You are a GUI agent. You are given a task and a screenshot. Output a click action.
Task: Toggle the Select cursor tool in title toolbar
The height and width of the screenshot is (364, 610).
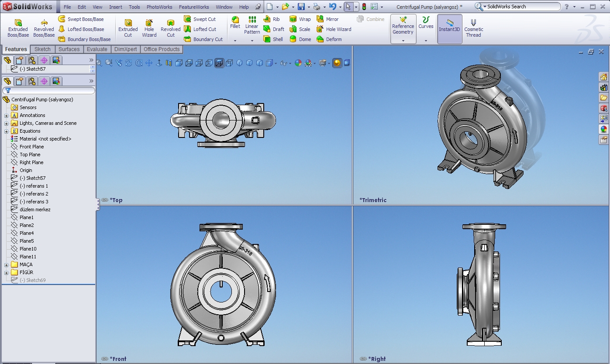(348, 7)
